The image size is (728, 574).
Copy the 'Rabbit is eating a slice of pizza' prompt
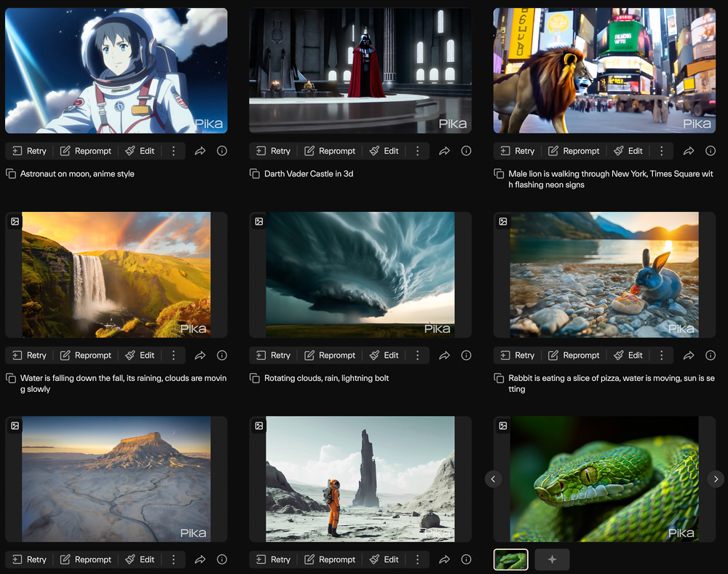coord(499,378)
